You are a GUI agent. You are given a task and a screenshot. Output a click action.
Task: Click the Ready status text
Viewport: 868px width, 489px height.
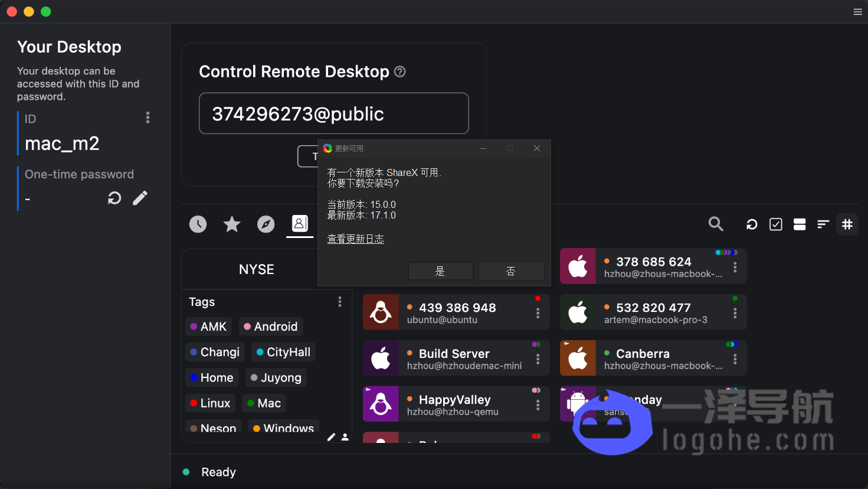[x=218, y=472]
